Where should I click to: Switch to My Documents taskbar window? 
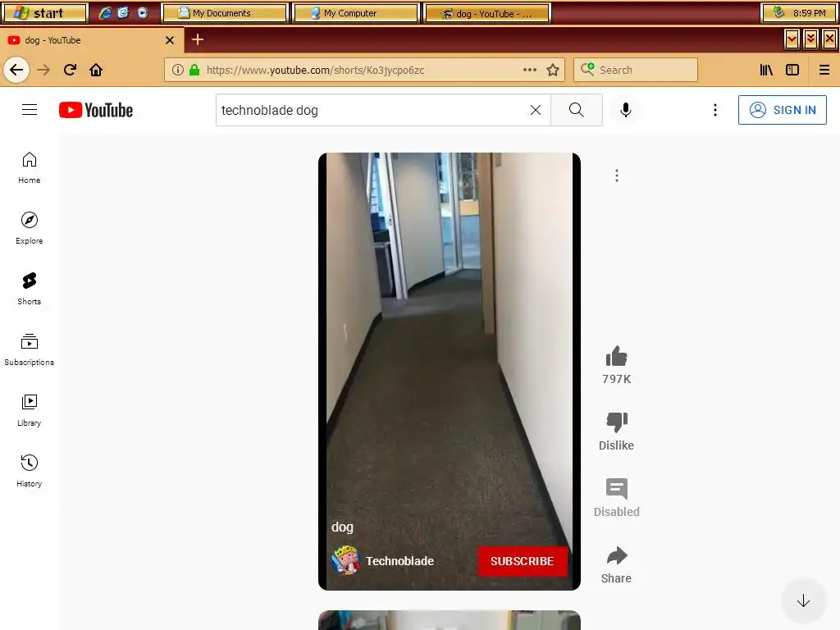(x=224, y=13)
